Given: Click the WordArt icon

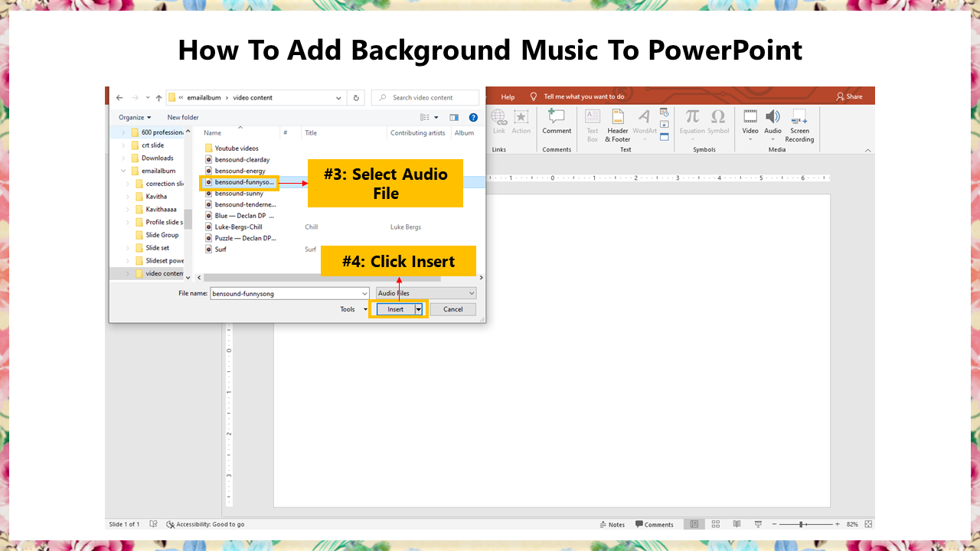Looking at the screenshot, I should [x=645, y=122].
